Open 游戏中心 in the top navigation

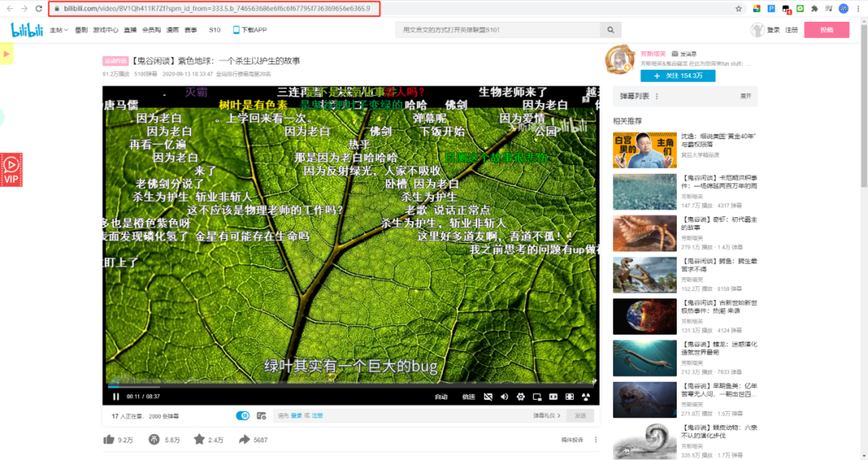[x=105, y=30]
